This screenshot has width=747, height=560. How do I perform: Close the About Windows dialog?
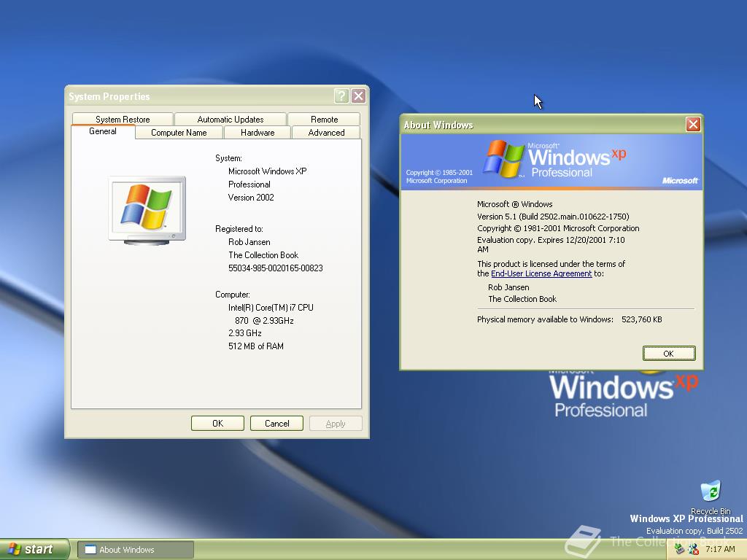pyautogui.click(x=693, y=124)
